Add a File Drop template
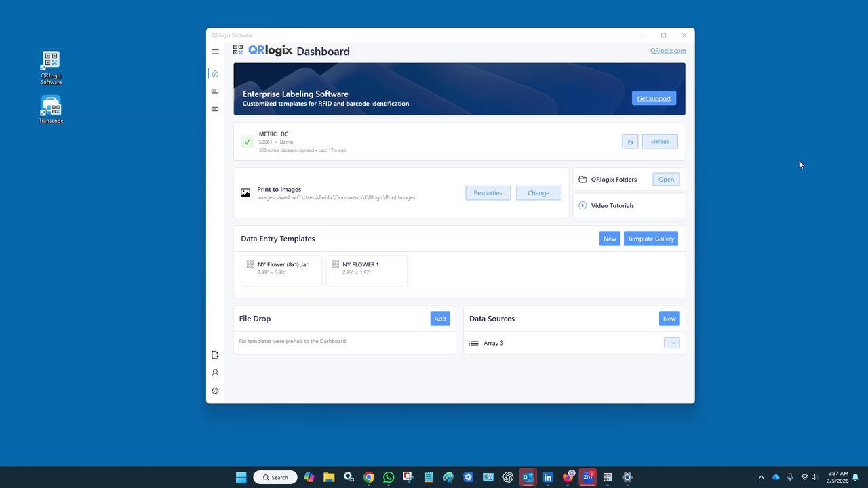The height and width of the screenshot is (488, 868). pyautogui.click(x=440, y=319)
